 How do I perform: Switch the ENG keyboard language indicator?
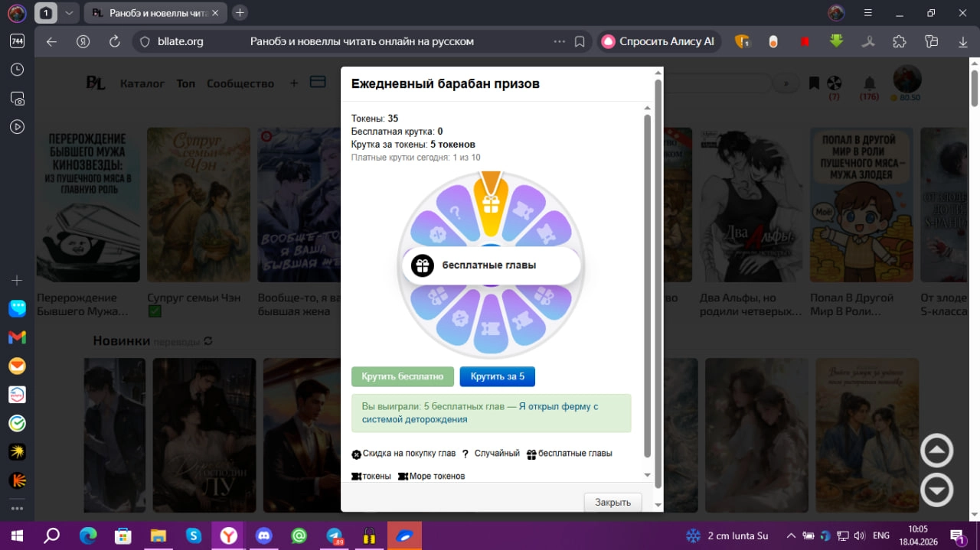(881, 535)
